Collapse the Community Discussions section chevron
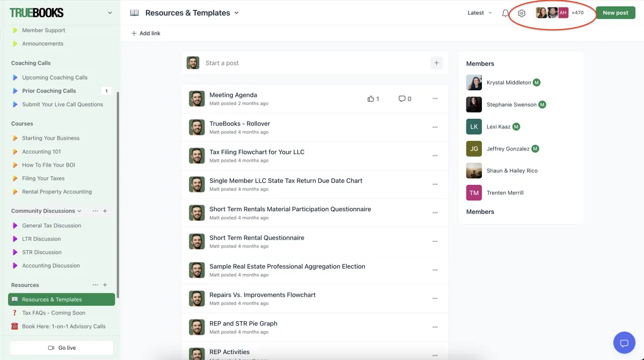The image size is (644, 360). [x=79, y=211]
